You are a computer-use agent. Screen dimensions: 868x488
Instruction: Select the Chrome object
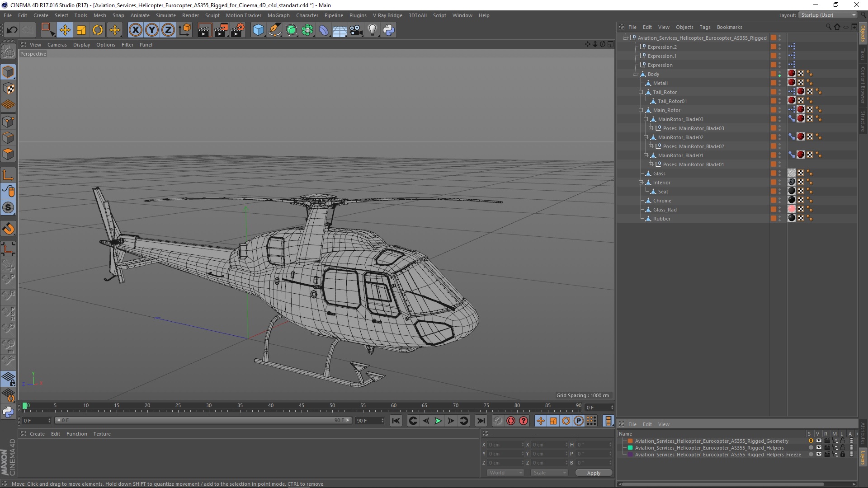[x=662, y=201]
